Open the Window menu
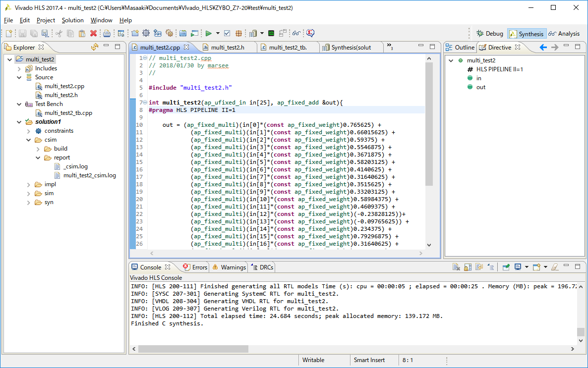This screenshot has height=368, width=588. click(x=101, y=20)
